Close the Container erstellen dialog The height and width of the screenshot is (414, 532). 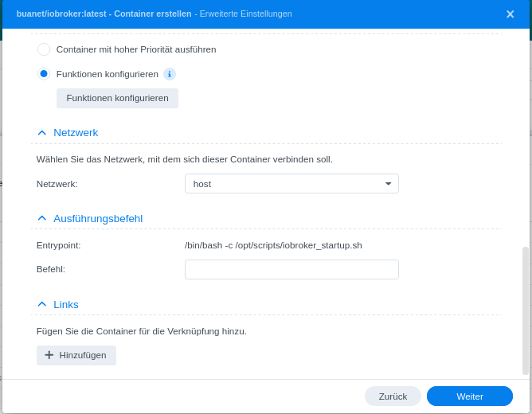(510, 14)
